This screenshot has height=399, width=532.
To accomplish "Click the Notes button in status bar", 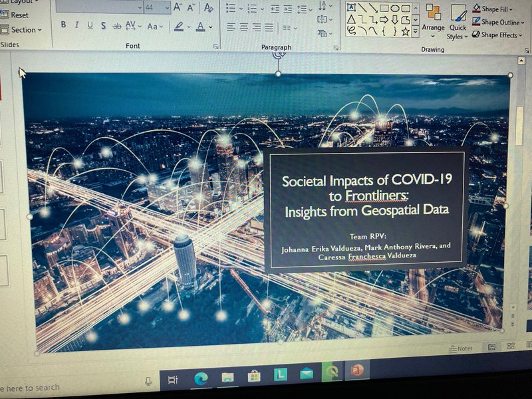I will (x=463, y=348).
